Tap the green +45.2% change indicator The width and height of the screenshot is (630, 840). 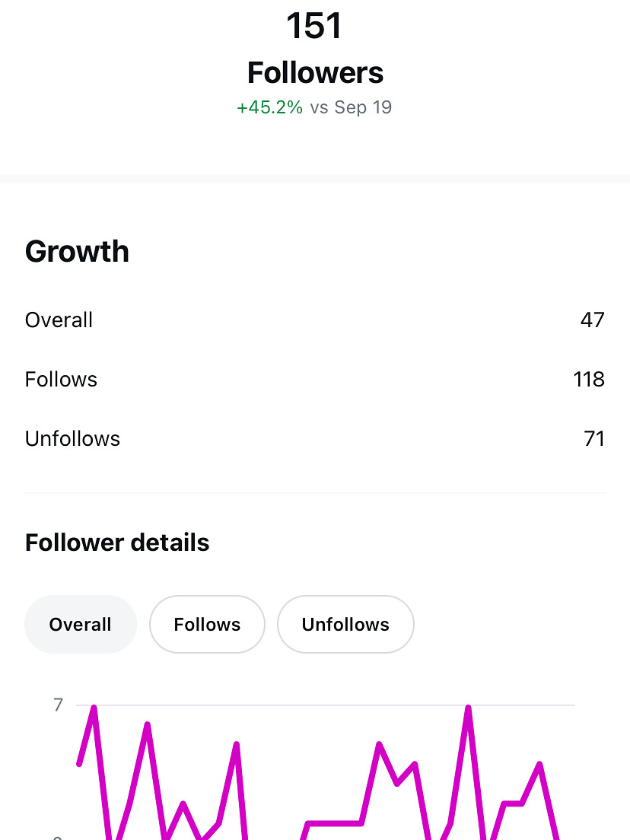pyautogui.click(x=269, y=107)
